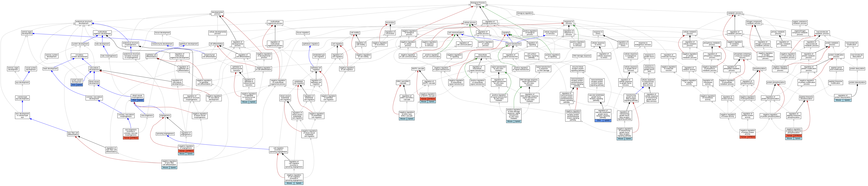
Task: Click the 'epithelium development' node
Action: click(x=189, y=44)
